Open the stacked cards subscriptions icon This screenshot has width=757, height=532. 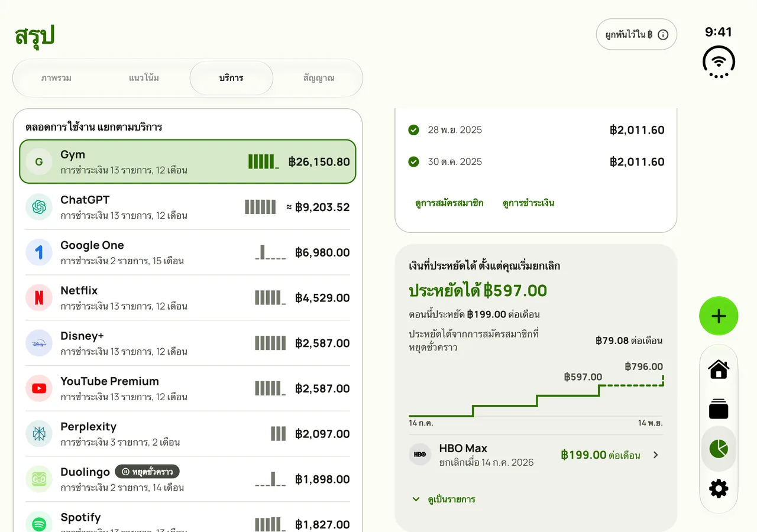point(719,409)
